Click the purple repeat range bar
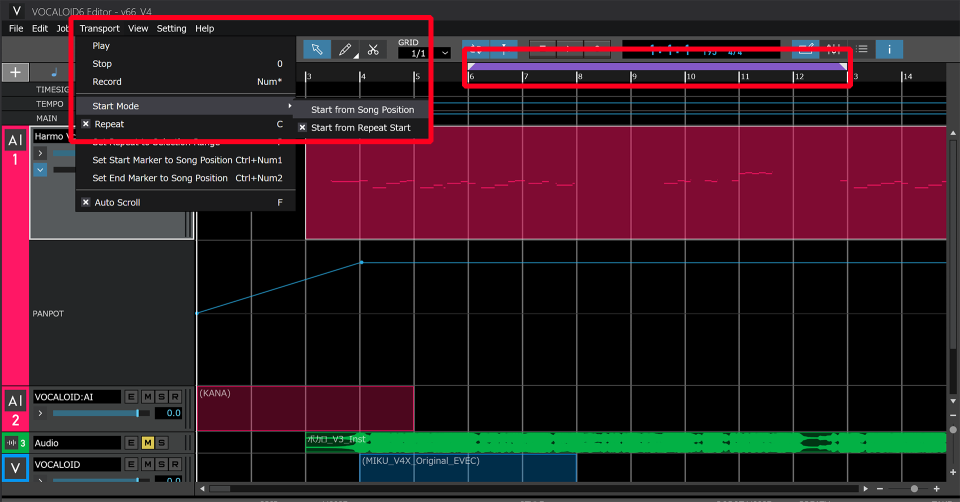 657,66
